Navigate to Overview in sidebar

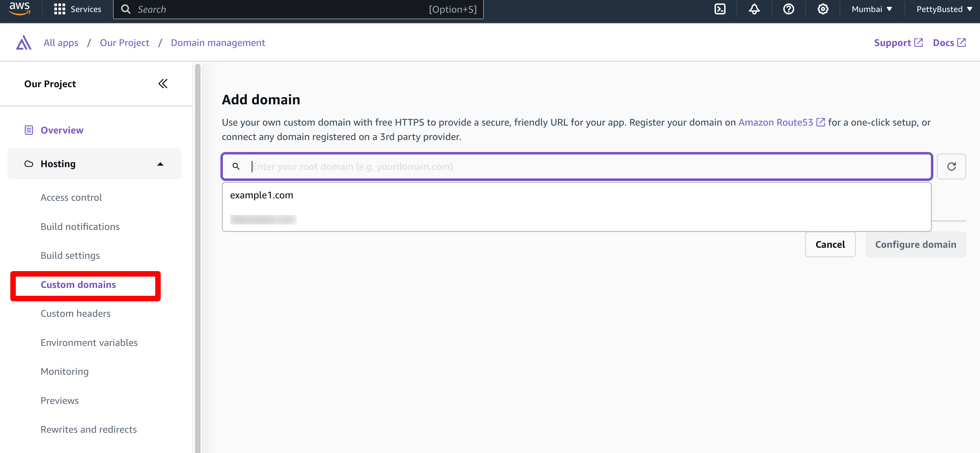[x=62, y=130]
